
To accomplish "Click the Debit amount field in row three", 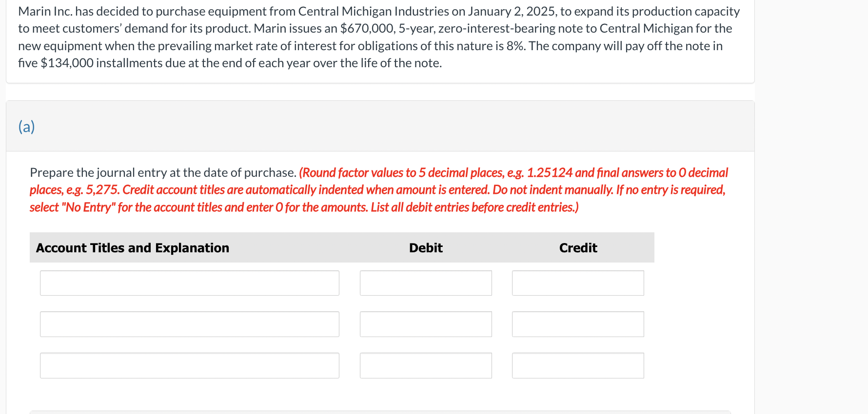I will click(x=425, y=365).
